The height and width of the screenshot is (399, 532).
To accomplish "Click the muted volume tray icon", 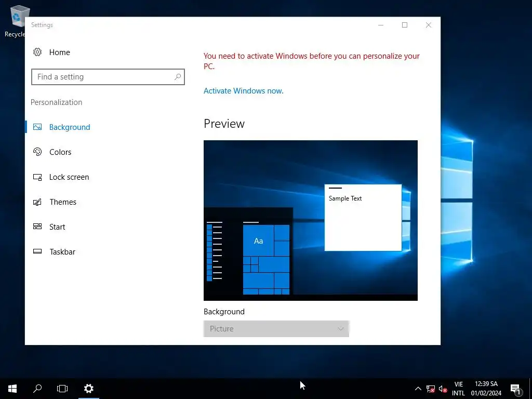I will (443, 389).
